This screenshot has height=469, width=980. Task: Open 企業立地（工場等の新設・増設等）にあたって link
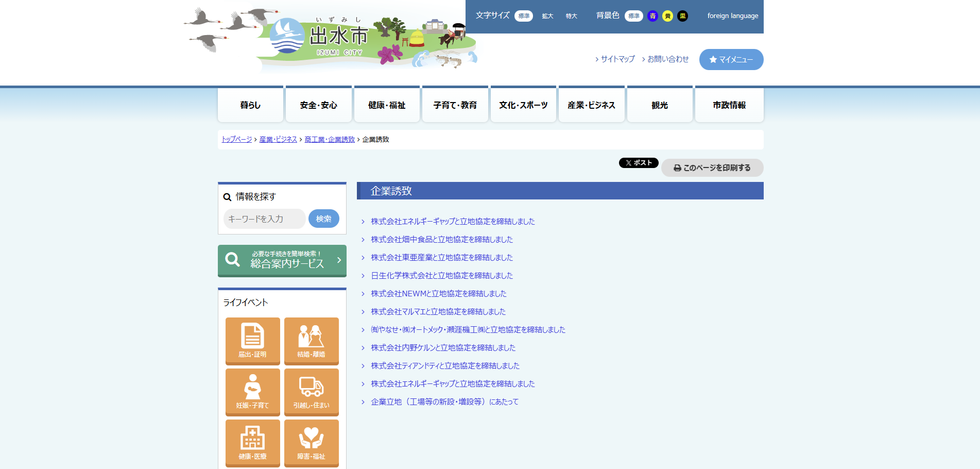(445, 402)
